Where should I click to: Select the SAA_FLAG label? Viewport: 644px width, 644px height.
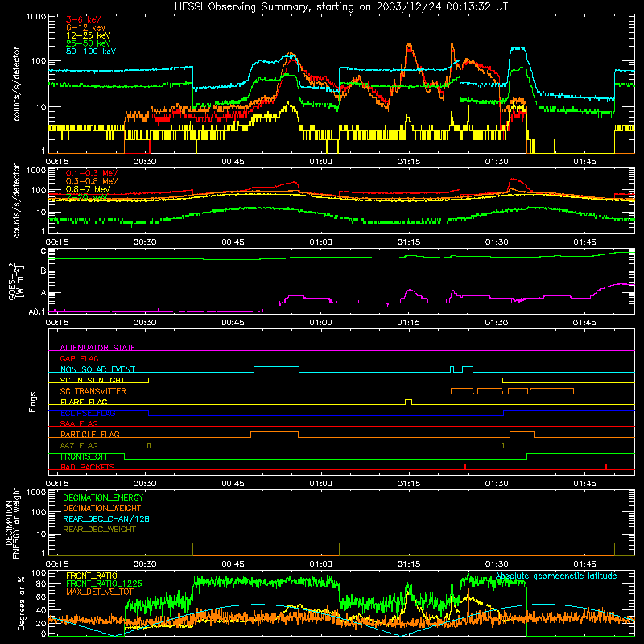coord(79,423)
